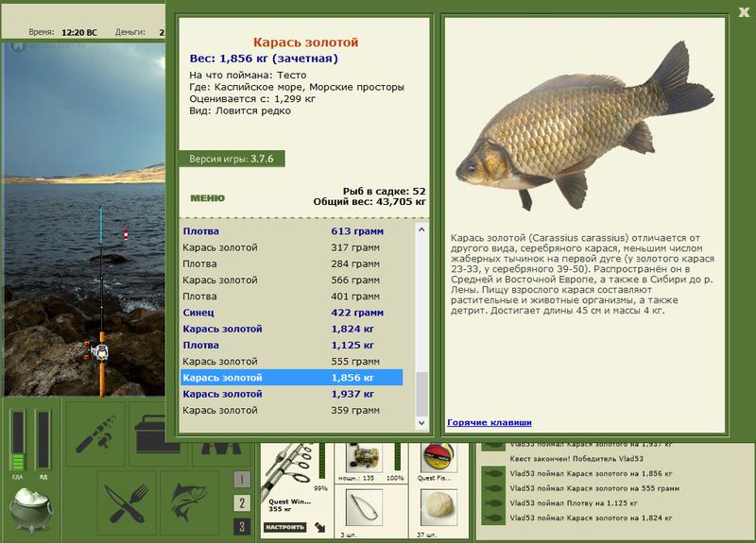Switch to rod slot 1

coord(242,479)
